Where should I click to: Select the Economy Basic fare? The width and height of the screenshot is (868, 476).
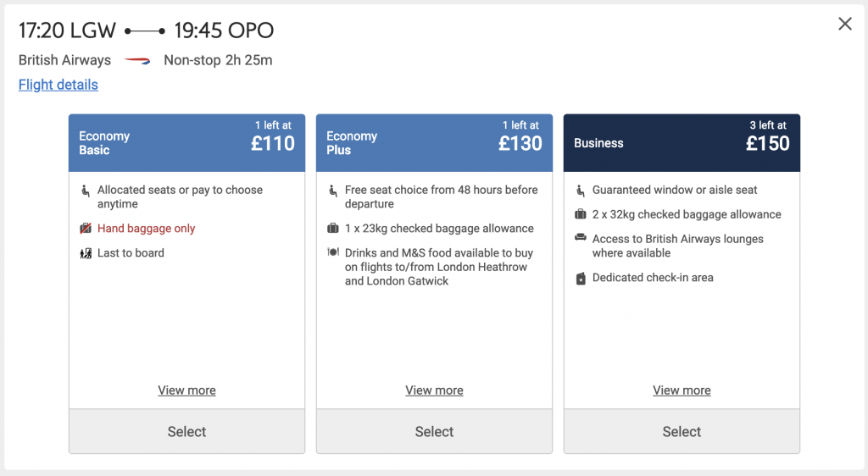point(186,431)
